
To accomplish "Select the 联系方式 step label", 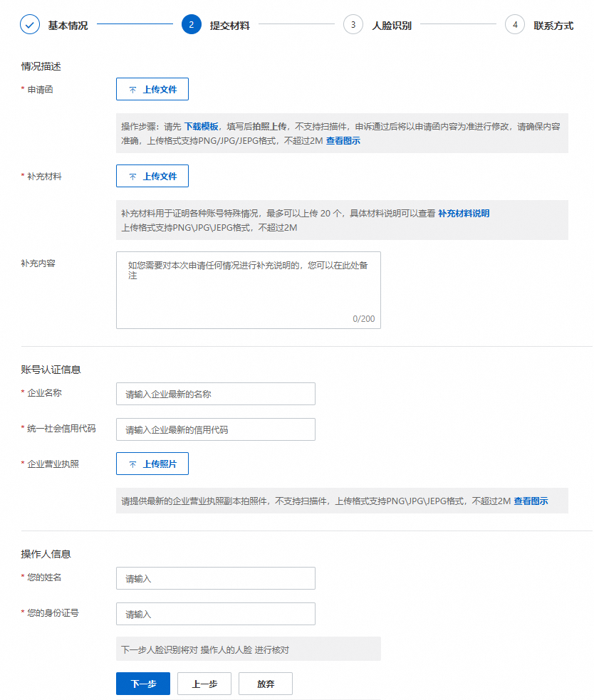I will [553, 26].
